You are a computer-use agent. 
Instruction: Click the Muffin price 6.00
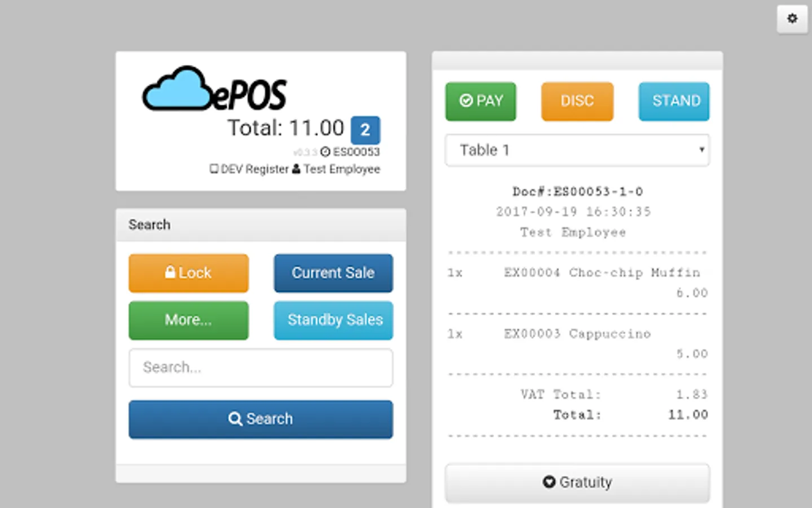click(692, 293)
